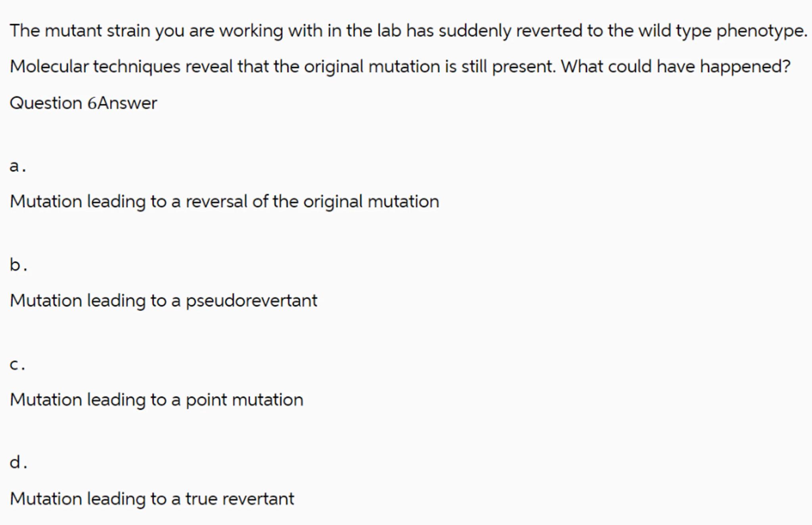Click the 'What could have happened?' sentence
This screenshot has width=812, height=525.
tap(675, 67)
